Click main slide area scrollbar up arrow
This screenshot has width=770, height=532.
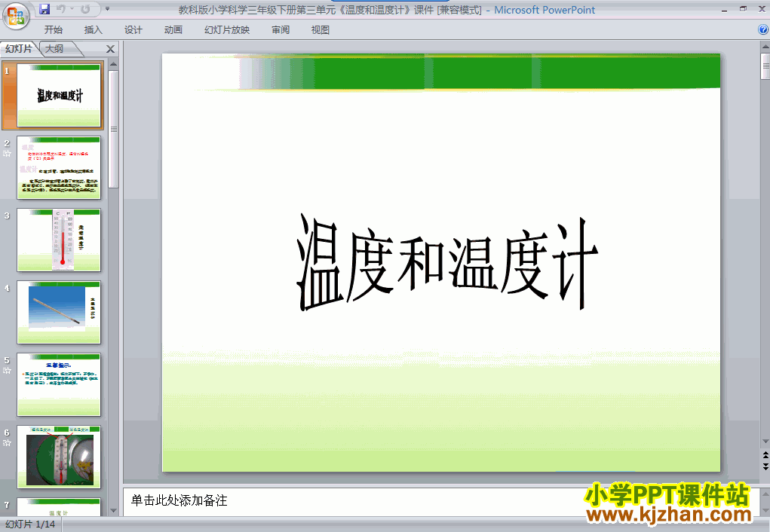click(765, 47)
